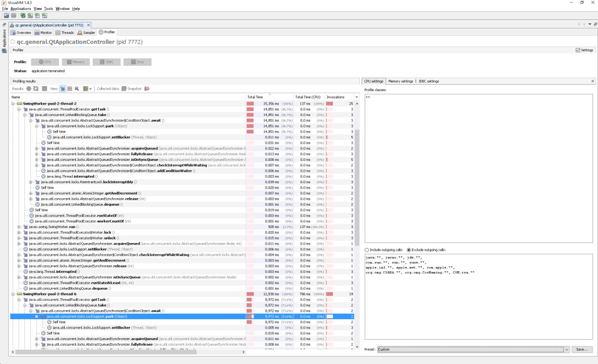Click the clock icon beside runStateAtLeast
The height and width of the screenshot is (364, 598).
click(x=25, y=282)
